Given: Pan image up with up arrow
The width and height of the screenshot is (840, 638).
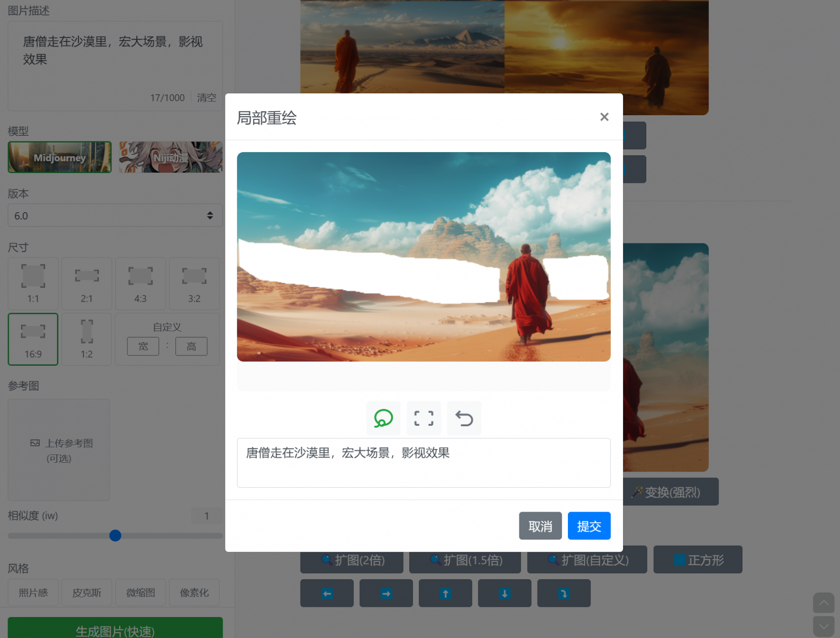Looking at the screenshot, I should (445, 593).
